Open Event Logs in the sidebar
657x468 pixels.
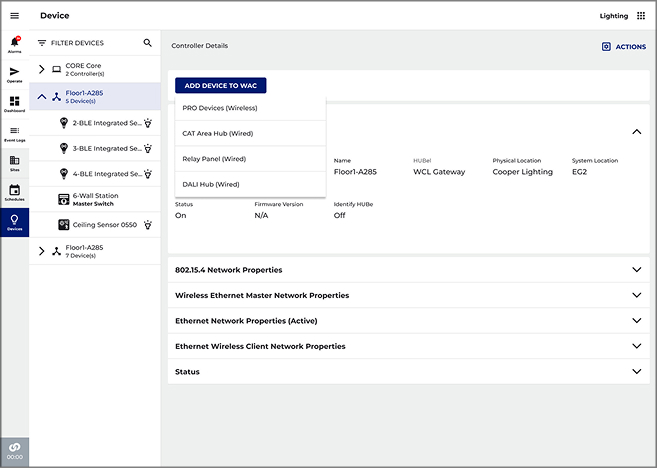pos(15,134)
